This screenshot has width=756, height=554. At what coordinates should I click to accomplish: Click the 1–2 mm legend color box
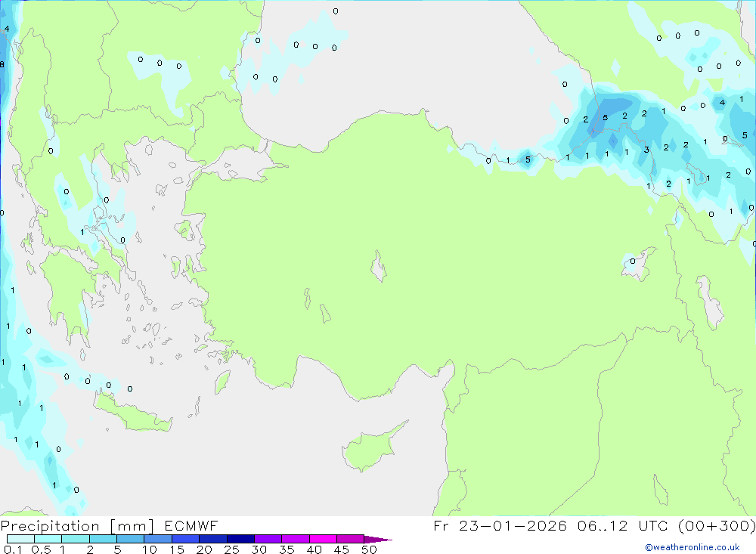click(x=75, y=539)
